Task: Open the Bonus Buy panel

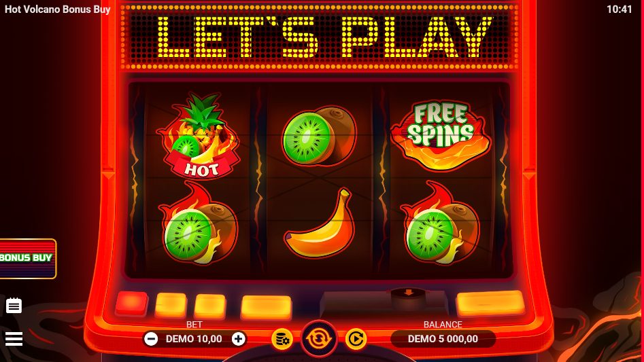Action: [x=27, y=259]
